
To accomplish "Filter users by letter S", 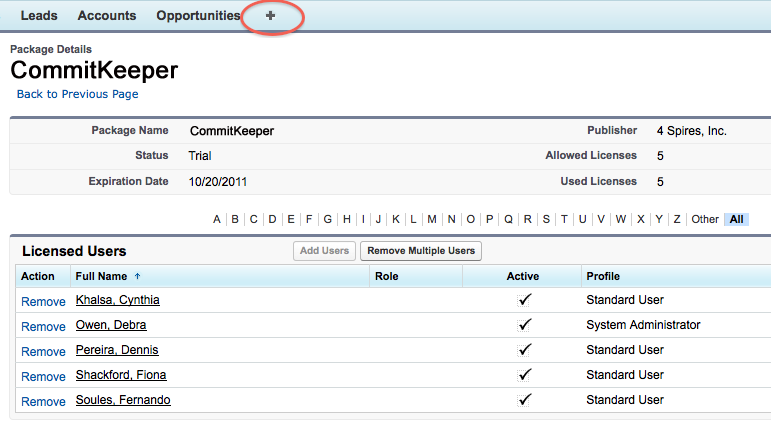I will pos(545,219).
